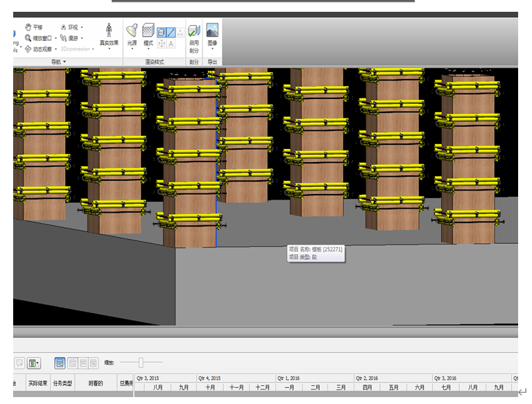This screenshot has height=404, width=532.
Task: Click the 十二月 month cell
Action: click(x=262, y=387)
